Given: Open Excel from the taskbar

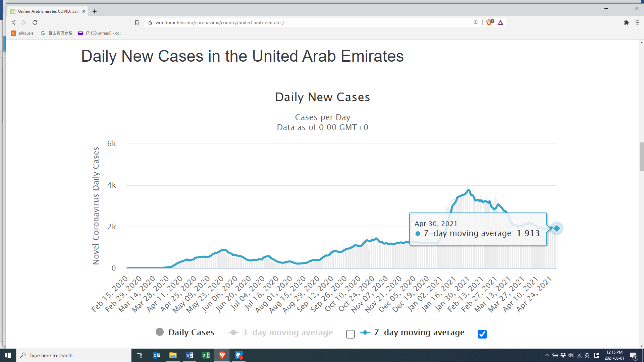Looking at the screenshot, I should [206, 355].
